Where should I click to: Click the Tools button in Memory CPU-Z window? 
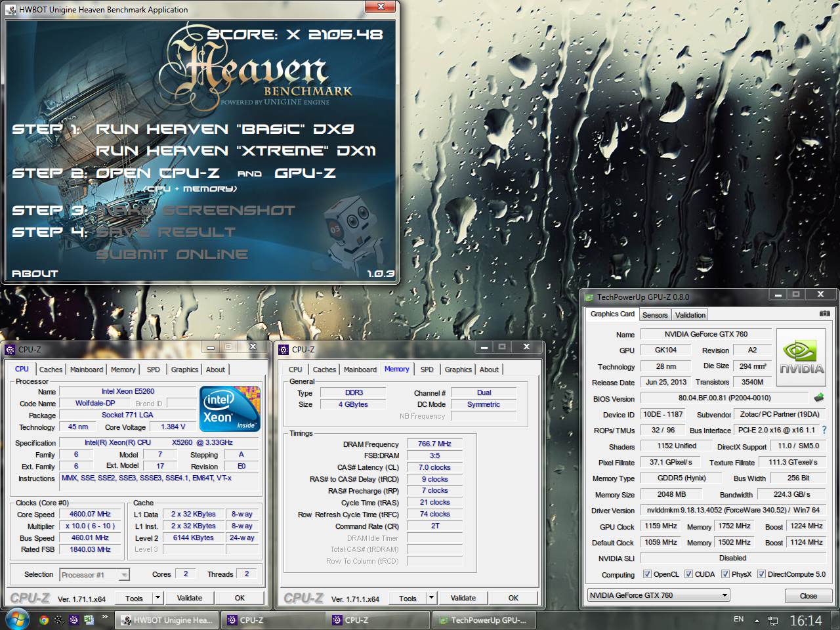click(x=408, y=598)
